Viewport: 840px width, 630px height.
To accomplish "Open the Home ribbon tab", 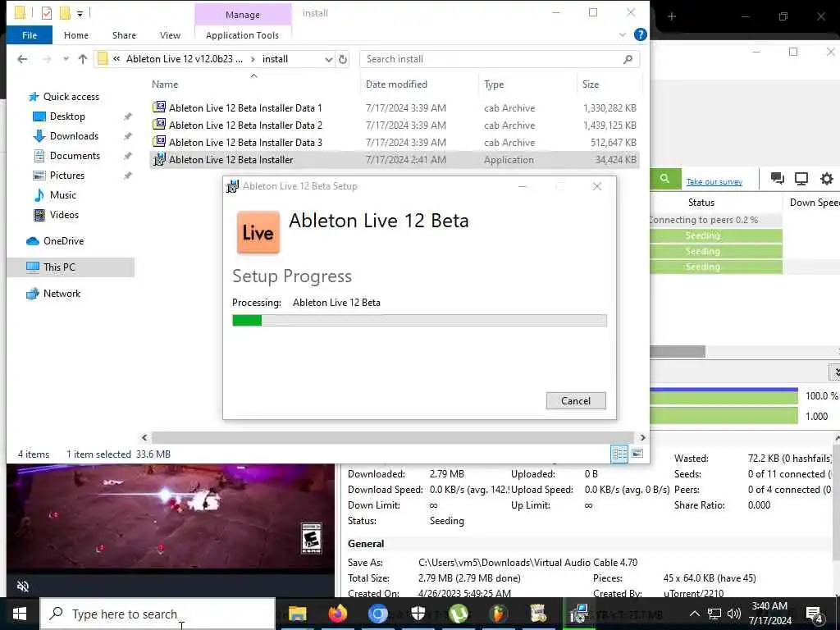I will pos(76,34).
